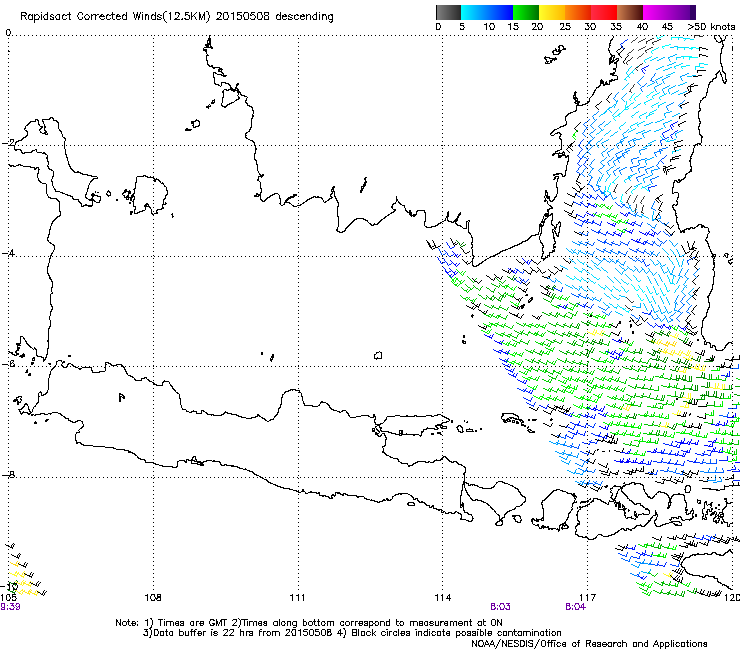740x650 pixels.
Task: Click the latitude label '-8'
Action: pos(9,474)
